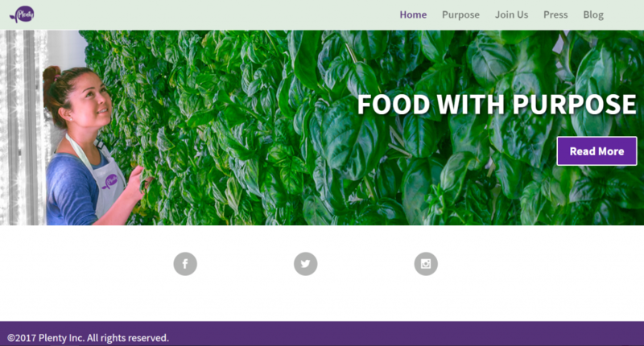This screenshot has height=346, width=644.
Task: Open the Instagram camera icon
Action: tap(426, 263)
